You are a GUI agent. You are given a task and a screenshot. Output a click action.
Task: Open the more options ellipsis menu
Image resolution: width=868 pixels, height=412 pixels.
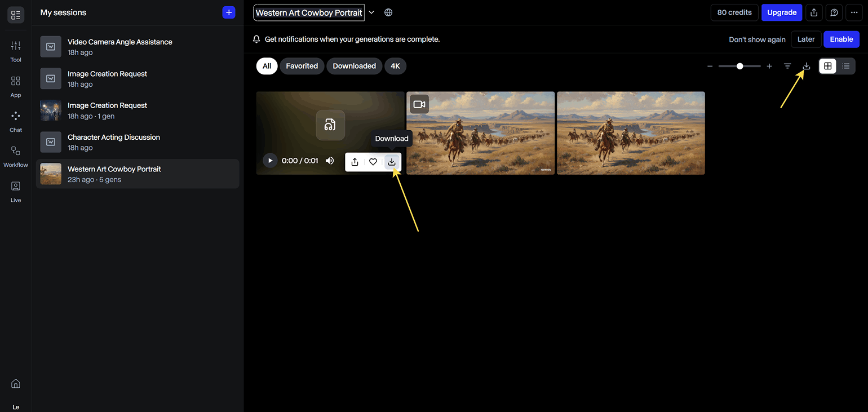[853, 12]
